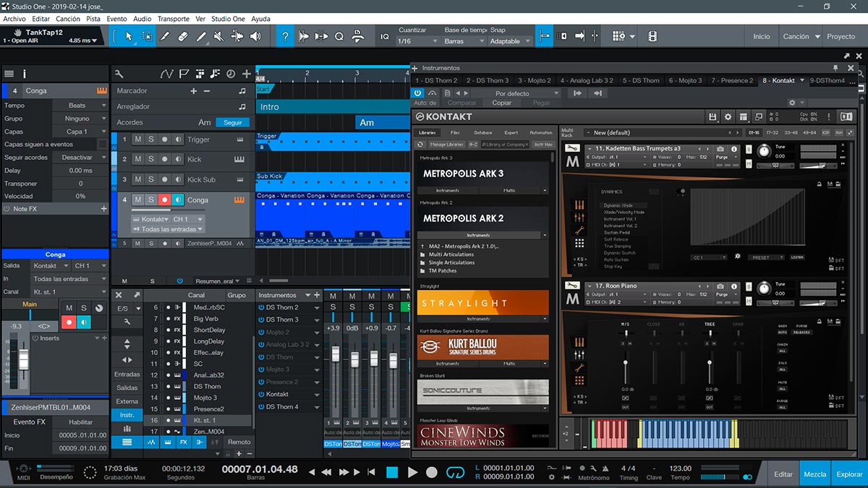Toggle power for DS Thorn 2 instrument
The width and height of the screenshot is (868, 488).
coord(261,307)
